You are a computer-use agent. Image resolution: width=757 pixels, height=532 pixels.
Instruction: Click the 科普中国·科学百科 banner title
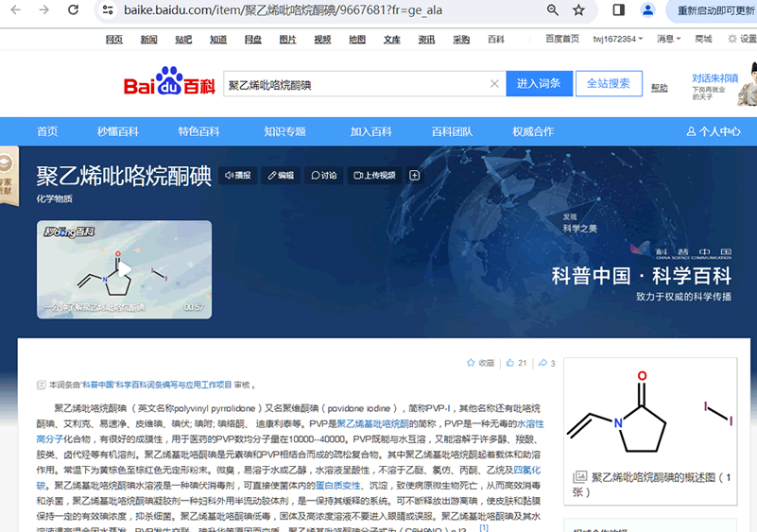[641, 276]
